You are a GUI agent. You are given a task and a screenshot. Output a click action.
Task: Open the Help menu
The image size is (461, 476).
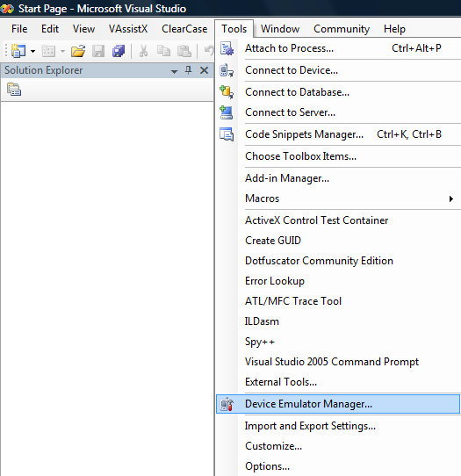click(x=394, y=29)
